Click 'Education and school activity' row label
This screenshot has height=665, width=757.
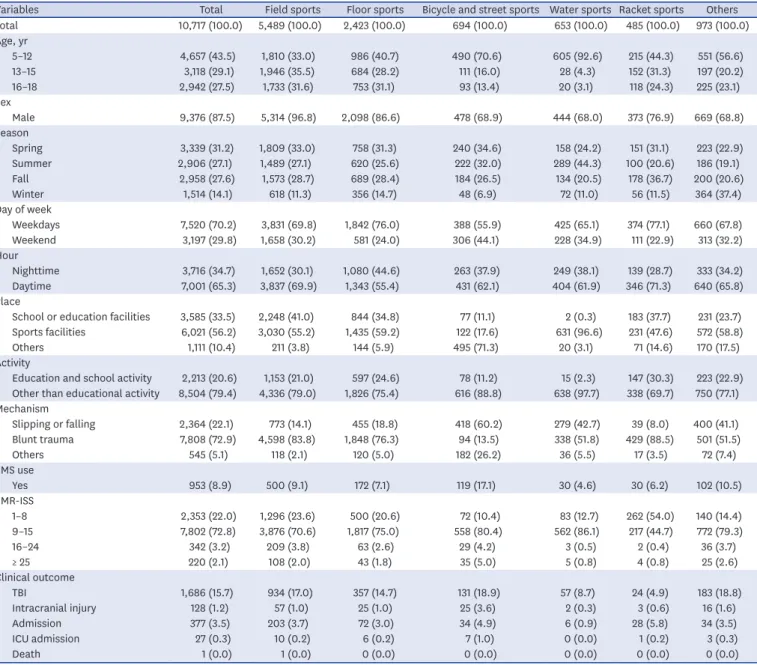pos(82,378)
